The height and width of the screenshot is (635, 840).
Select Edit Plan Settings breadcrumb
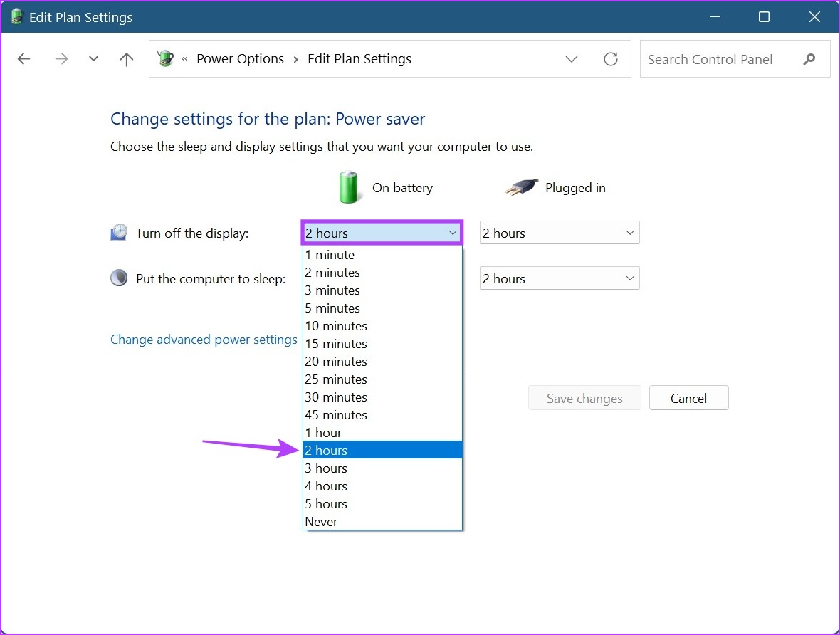pos(359,59)
